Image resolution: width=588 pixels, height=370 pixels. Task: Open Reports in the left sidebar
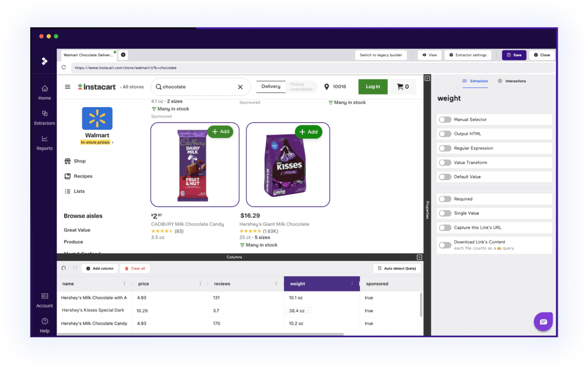pyautogui.click(x=44, y=143)
